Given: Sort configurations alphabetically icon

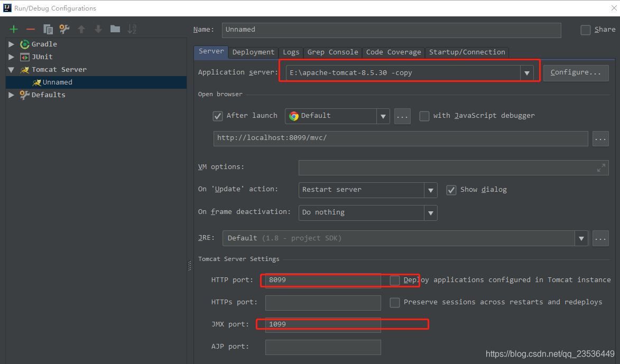Looking at the screenshot, I should coord(132,29).
